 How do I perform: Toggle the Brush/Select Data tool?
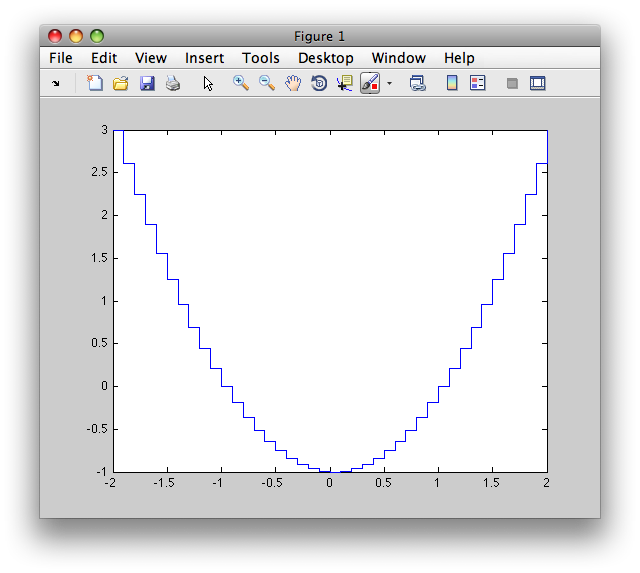click(370, 83)
